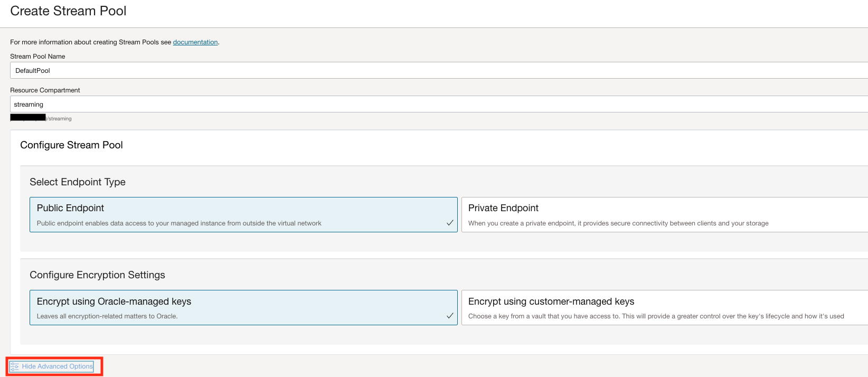The height and width of the screenshot is (377, 868).
Task: Click the sliders icon beside Hide Advanced Options
Action: coord(15,366)
